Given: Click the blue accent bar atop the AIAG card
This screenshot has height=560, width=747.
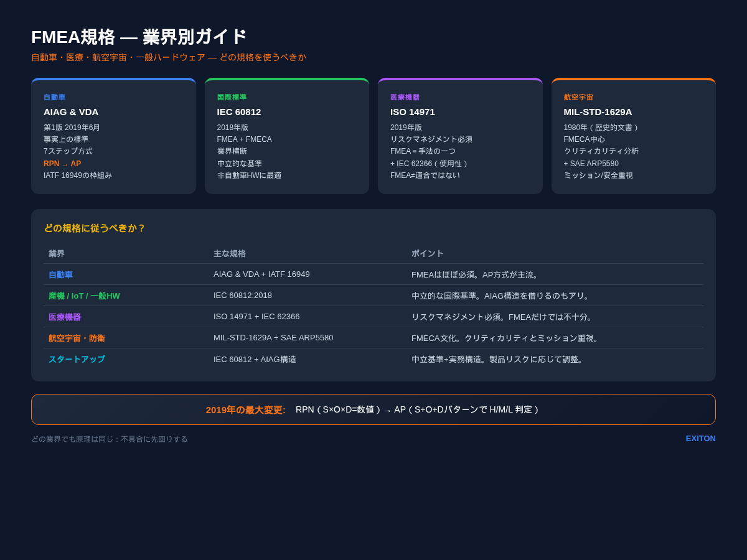Looking at the screenshot, I should (113, 80).
